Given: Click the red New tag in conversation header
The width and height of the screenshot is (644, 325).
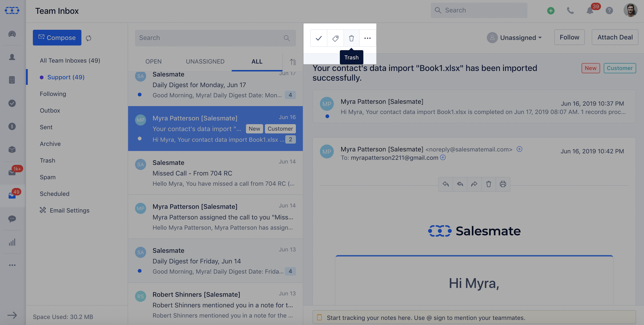Looking at the screenshot, I should click(590, 68).
